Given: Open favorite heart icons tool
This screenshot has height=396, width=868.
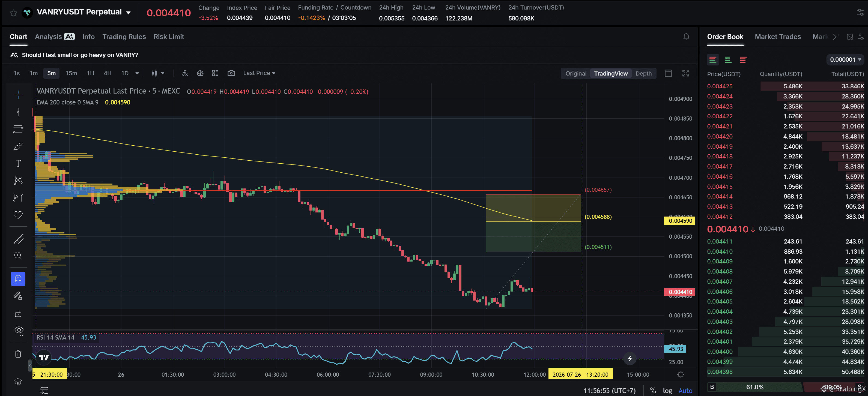Looking at the screenshot, I should [x=18, y=214].
